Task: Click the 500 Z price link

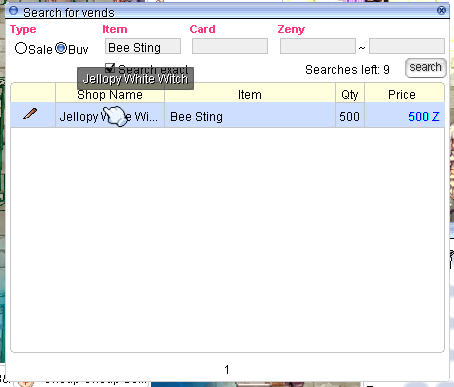Action: tap(424, 117)
